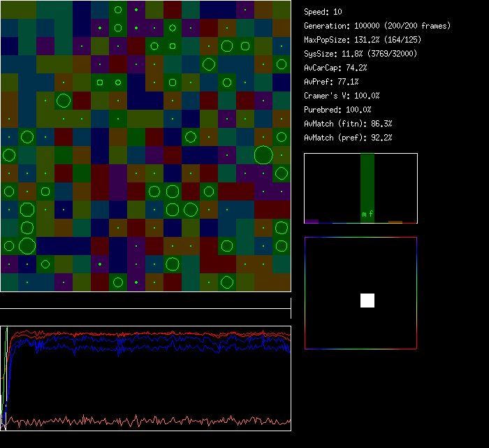
Task: Select the Purebred percentage line
Action: [338, 110]
